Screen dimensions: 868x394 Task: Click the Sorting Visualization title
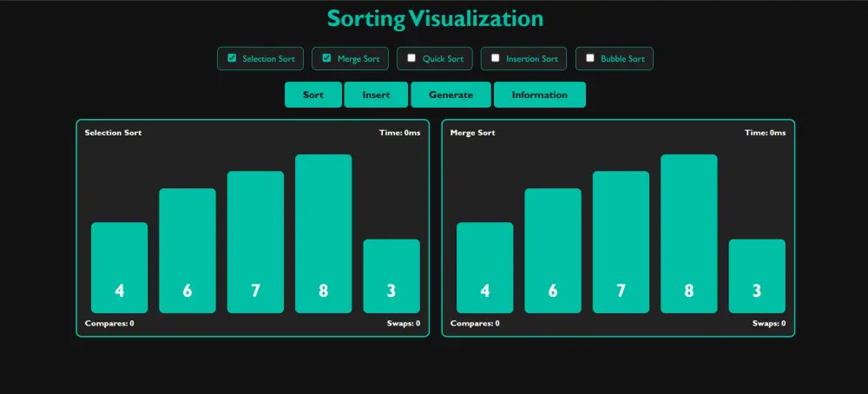(435, 18)
